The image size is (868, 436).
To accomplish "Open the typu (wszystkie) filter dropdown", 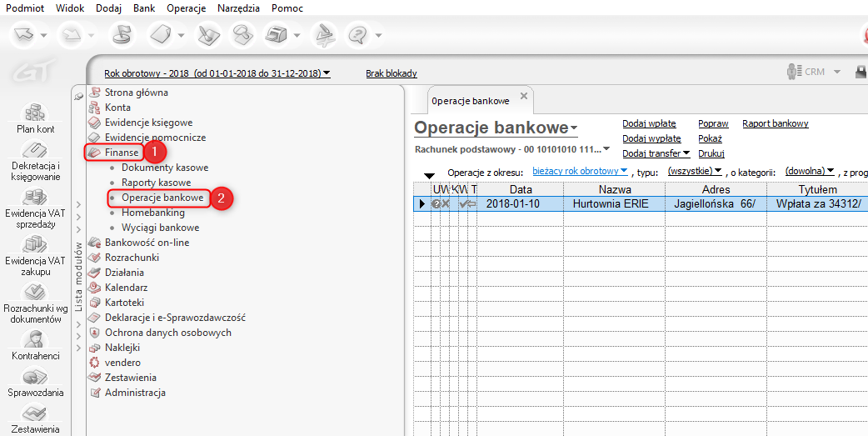I will [x=695, y=171].
